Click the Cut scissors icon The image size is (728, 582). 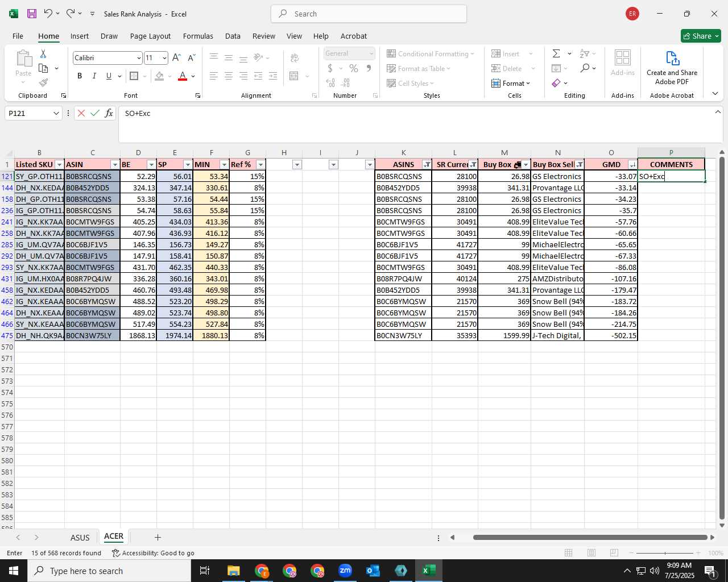point(43,53)
